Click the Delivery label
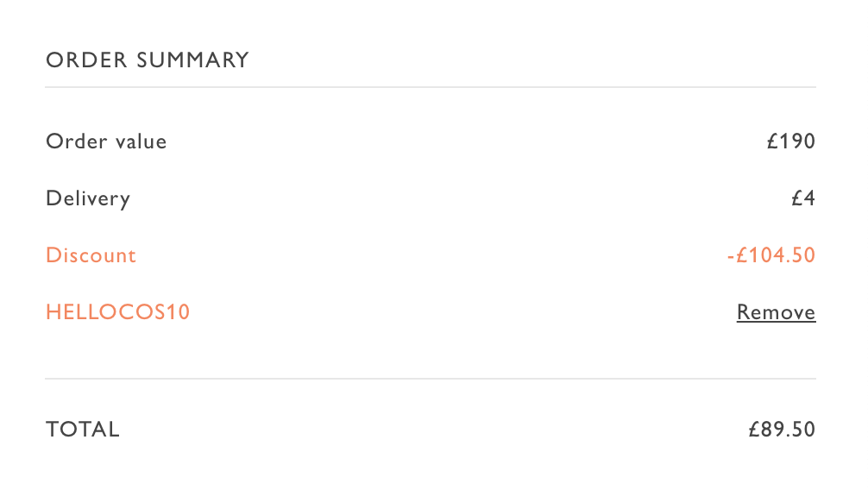The height and width of the screenshot is (490, 868). 88,199
